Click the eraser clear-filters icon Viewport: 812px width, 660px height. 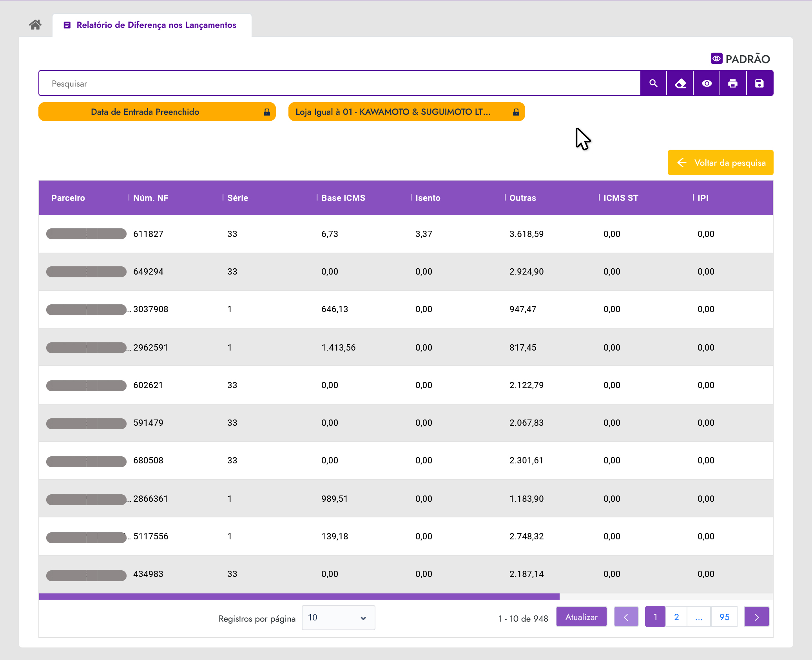pos(680,83)
